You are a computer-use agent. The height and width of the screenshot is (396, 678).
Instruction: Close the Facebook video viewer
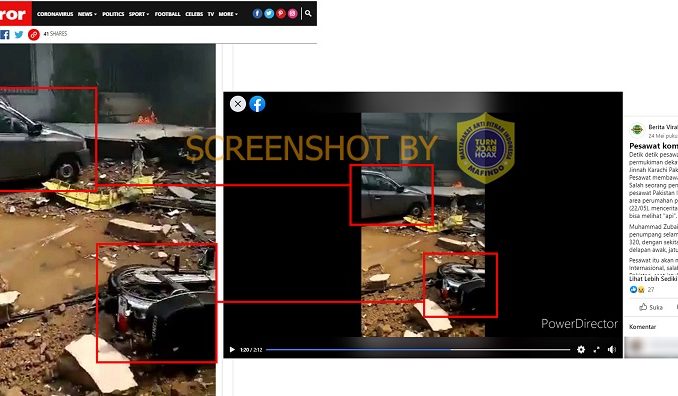tap(238, 104)
